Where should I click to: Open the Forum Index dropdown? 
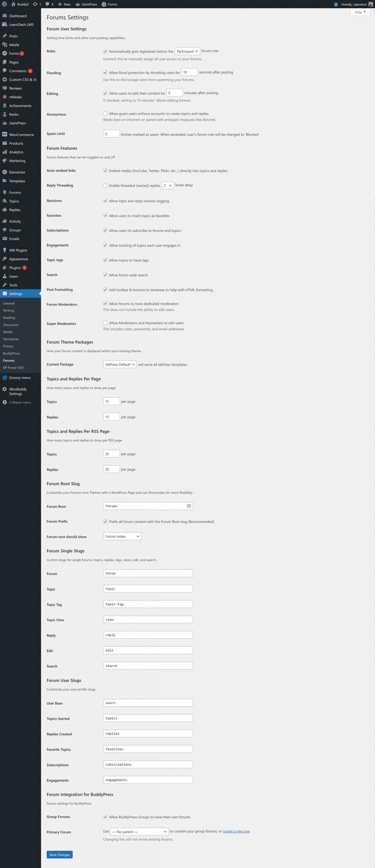pos(122,536)
